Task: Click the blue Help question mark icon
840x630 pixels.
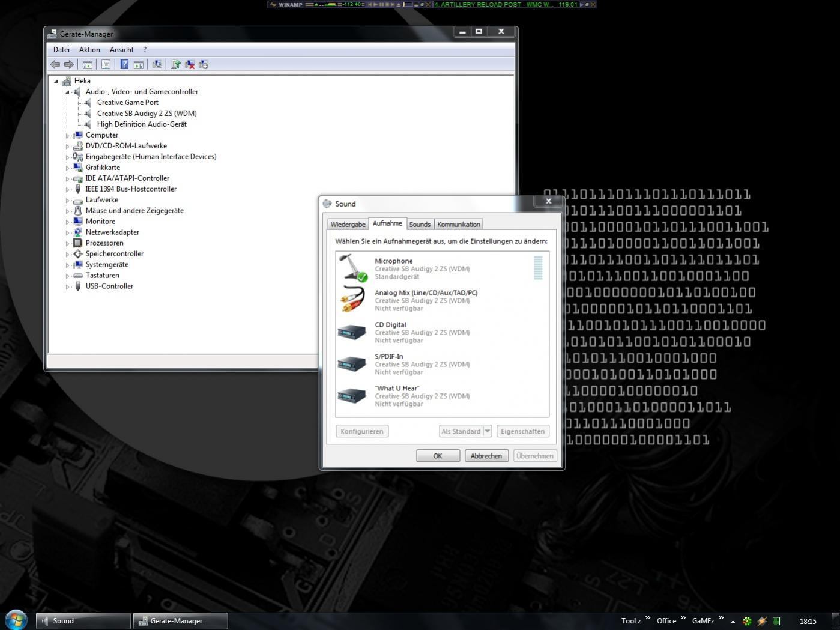Action: pos(124,64)
